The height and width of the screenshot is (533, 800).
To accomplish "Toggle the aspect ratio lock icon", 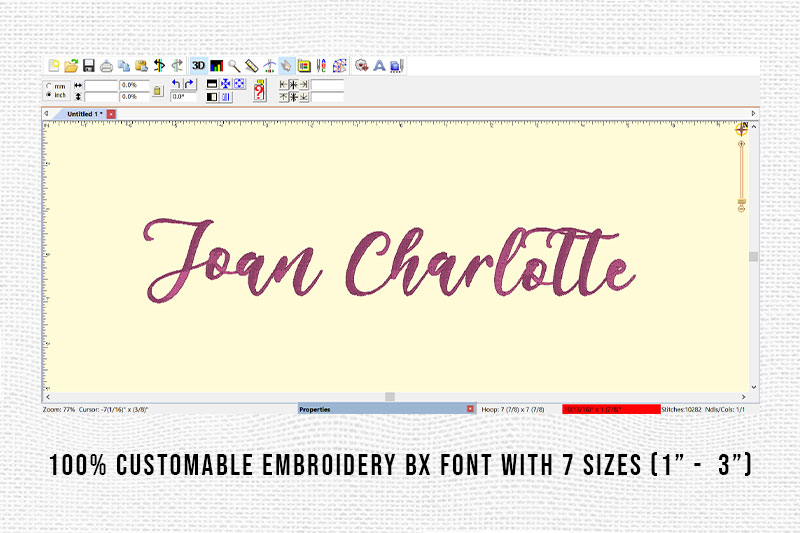I will click(x=158, y=91).
